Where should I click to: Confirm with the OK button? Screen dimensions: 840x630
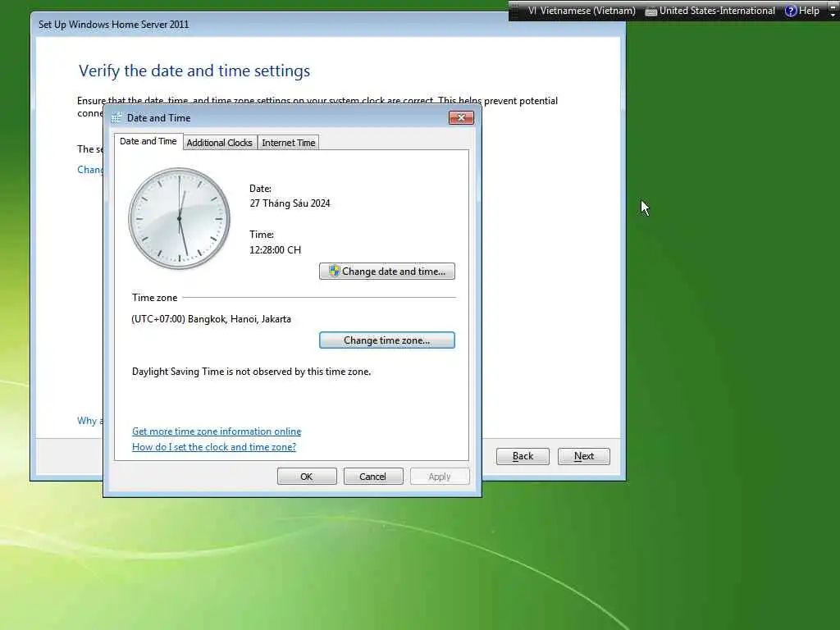click(x=307, y=477)
